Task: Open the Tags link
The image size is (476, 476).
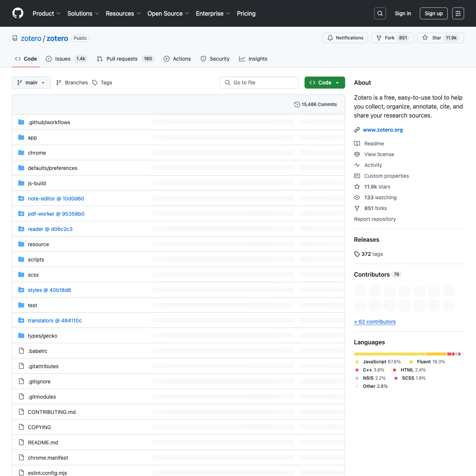Action: (x=102, y=83)
